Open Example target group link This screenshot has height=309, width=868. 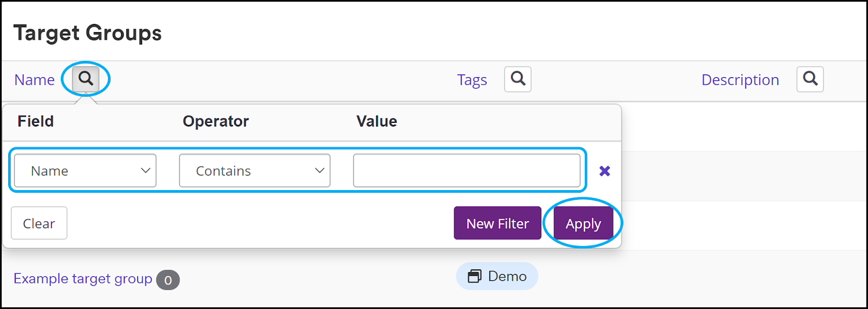[x=83, y=279]
